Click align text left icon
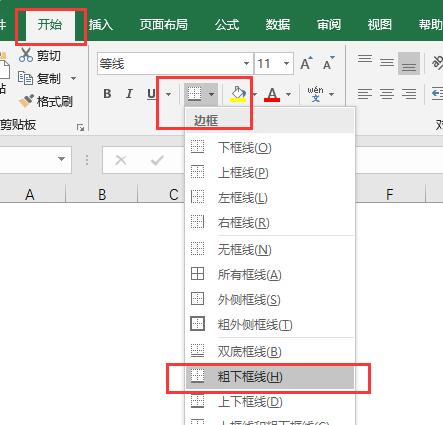Image resolution: width=443 pixels, height=425 pixels. [365, 94]
